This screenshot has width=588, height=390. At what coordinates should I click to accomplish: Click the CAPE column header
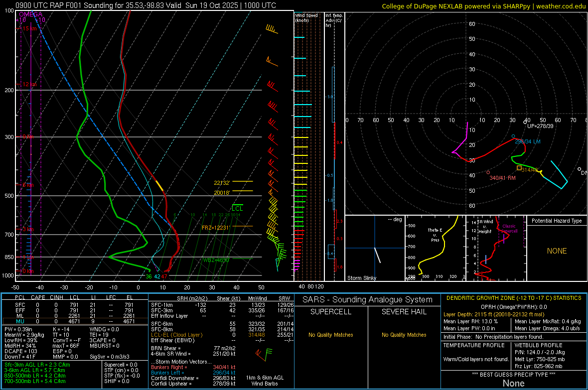pos(38,297)
